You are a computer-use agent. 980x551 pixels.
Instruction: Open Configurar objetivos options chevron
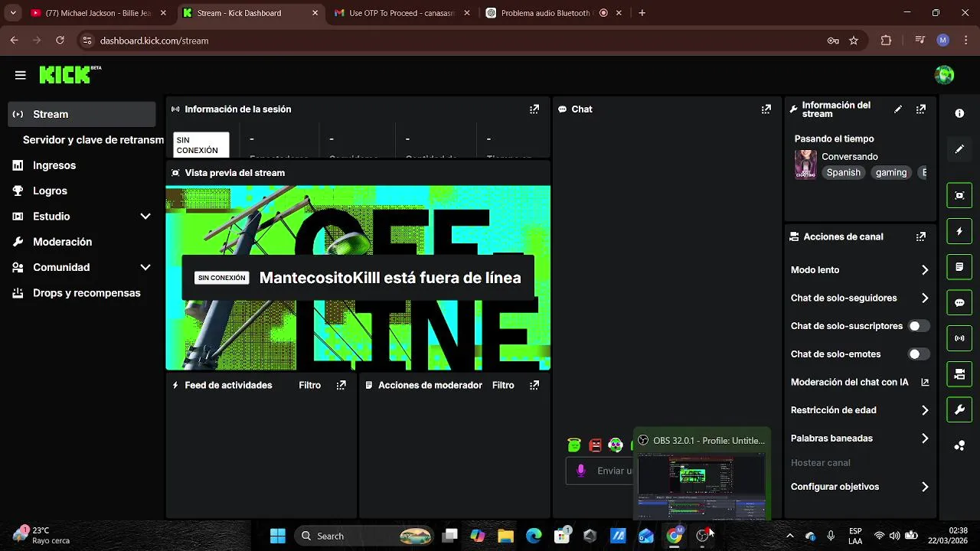coord(925,487)
